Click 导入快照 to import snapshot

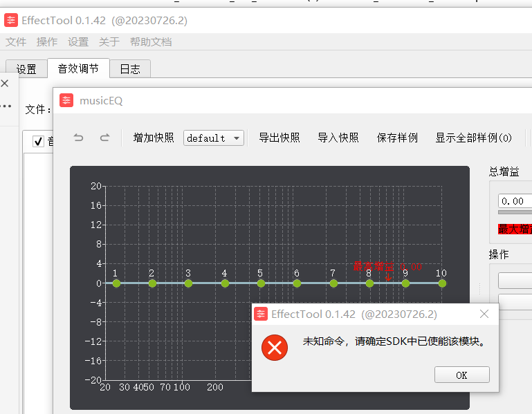click(x=338, y=138)
